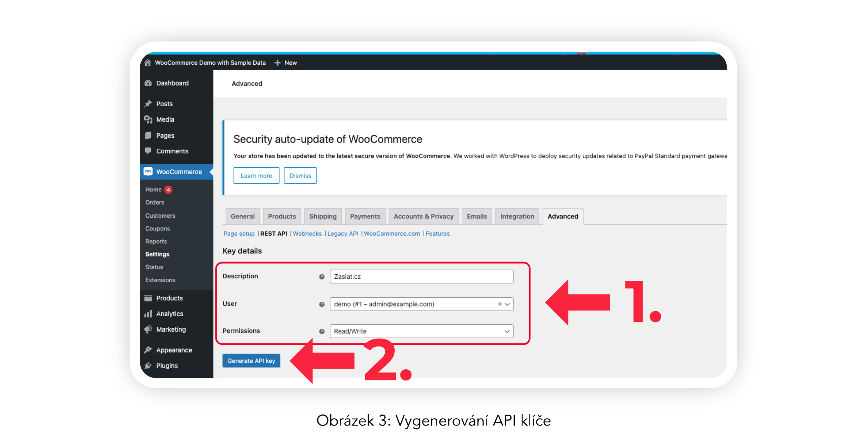The height and width of the screenshot is (437, 868).
Task: Click the plus icon beside New
Action: click(x=277, y=63)
